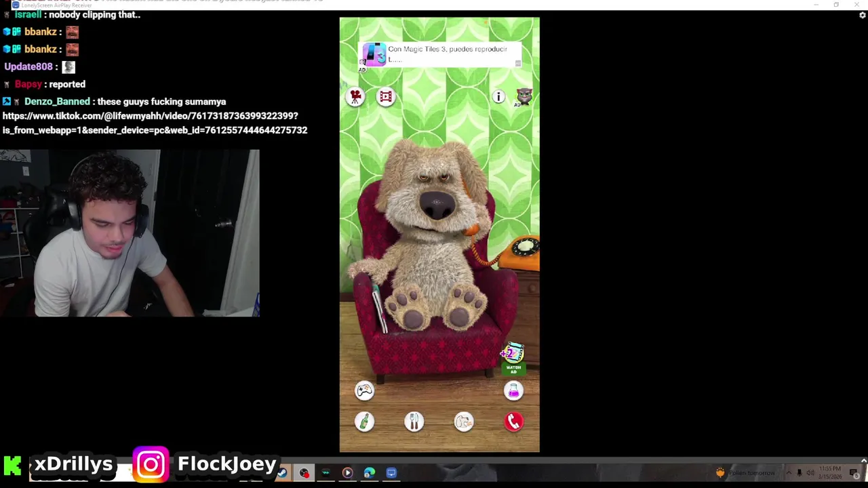Click the green Kick logo overlay

tap(12, 465)
